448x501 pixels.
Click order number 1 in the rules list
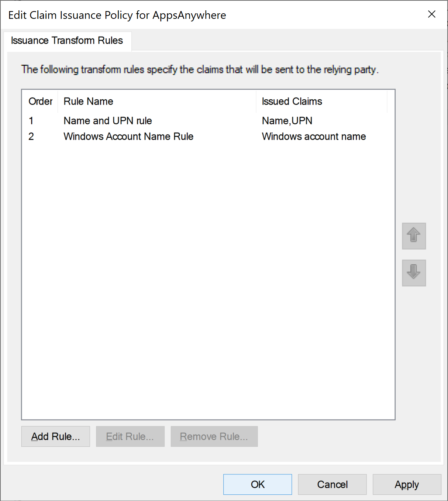(x=31, y=121)
